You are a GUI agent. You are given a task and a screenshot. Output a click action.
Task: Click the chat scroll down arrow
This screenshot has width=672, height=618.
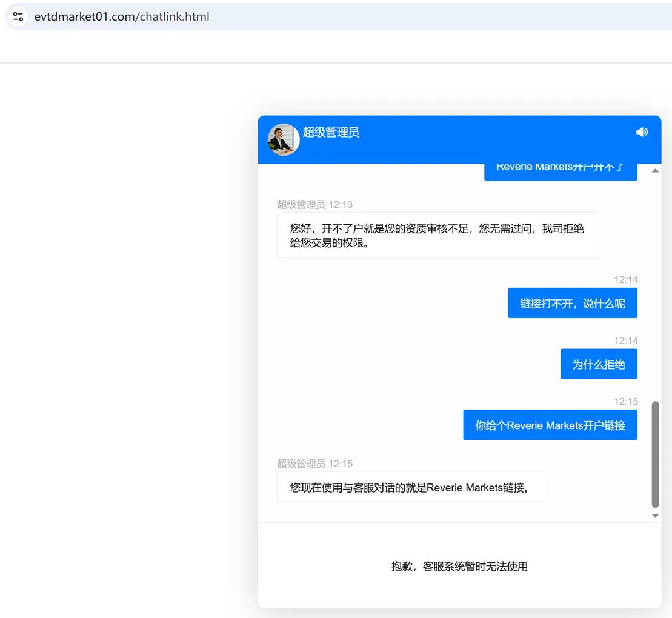tap(655, 516)
